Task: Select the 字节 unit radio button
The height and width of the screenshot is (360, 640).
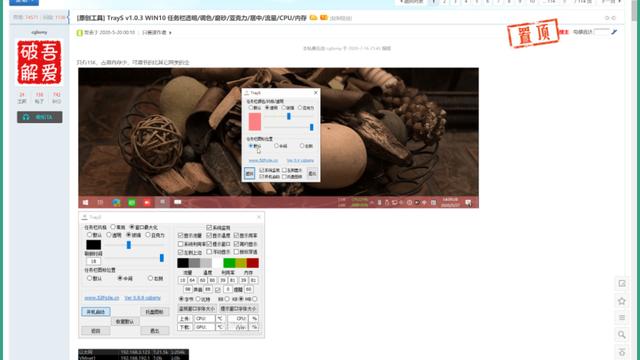Action: point(181,299)
